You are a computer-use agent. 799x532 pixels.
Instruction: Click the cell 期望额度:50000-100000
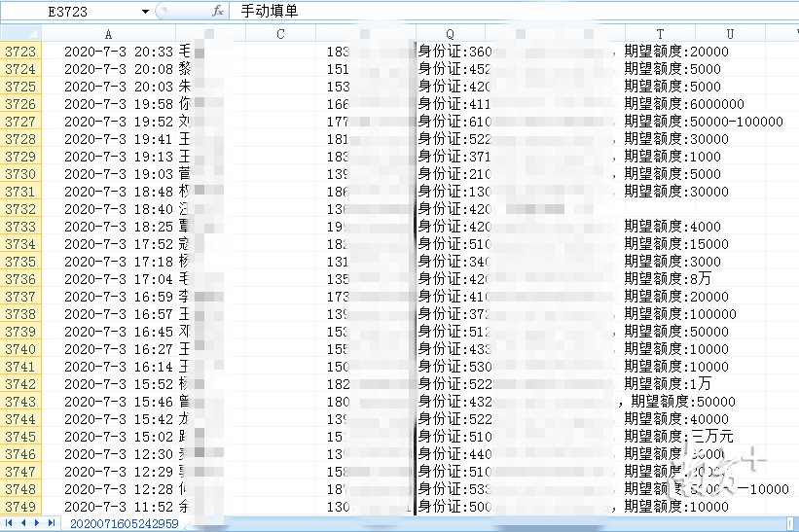[704, 122]
